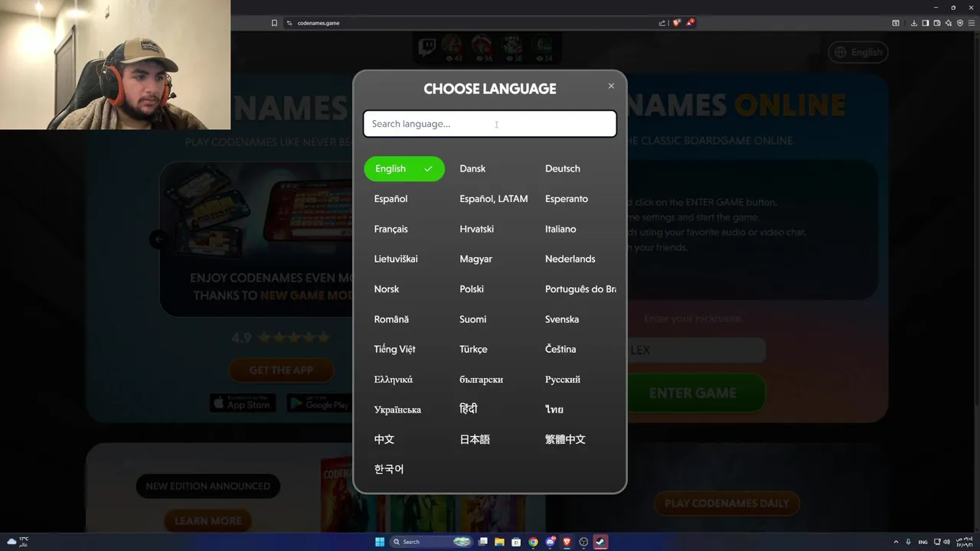Open the English language dropdown on page
This screenshot has height=551, width=980.
tap(857, 52)
